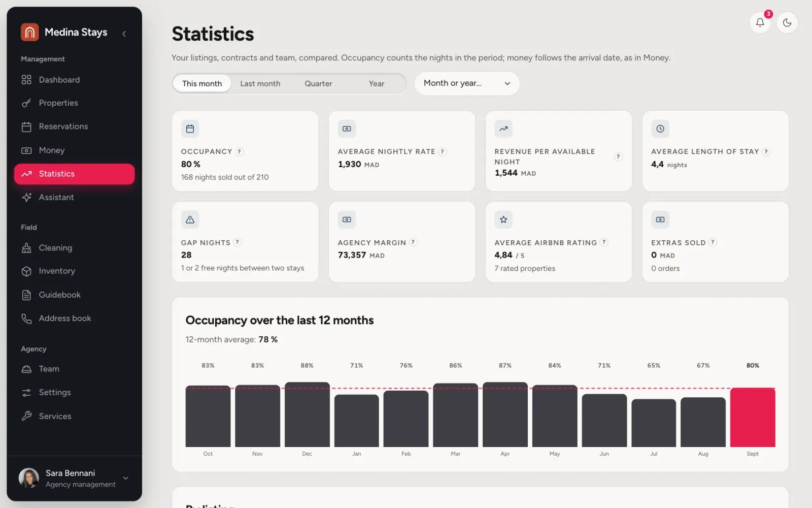Image resolution: width=812 pixels, height=508 pixels.
Task: Open the Cleaning section
Action: [x=74, y=248]
